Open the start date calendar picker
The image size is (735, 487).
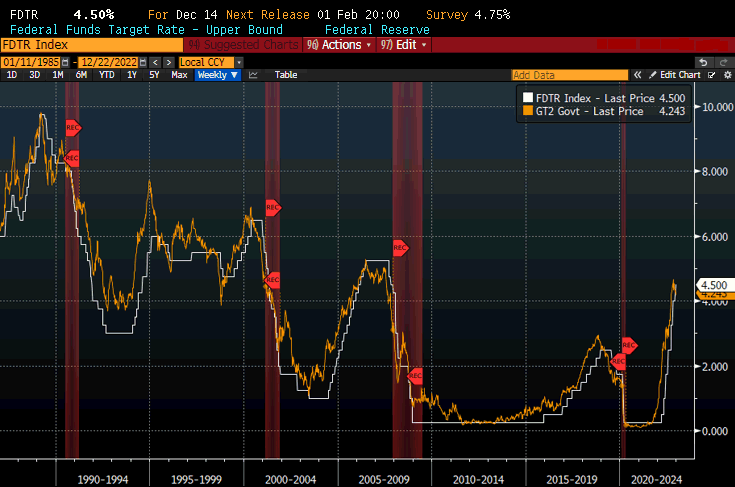click(65, 62)
